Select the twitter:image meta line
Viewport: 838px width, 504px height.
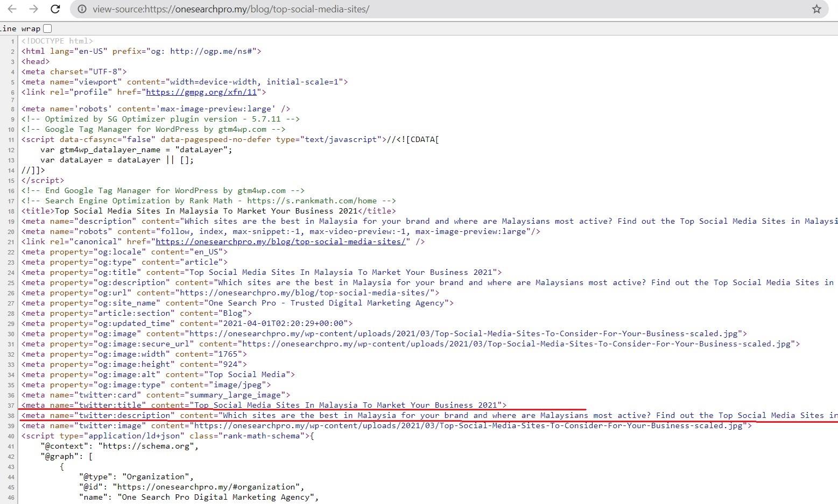pos(386,425)
